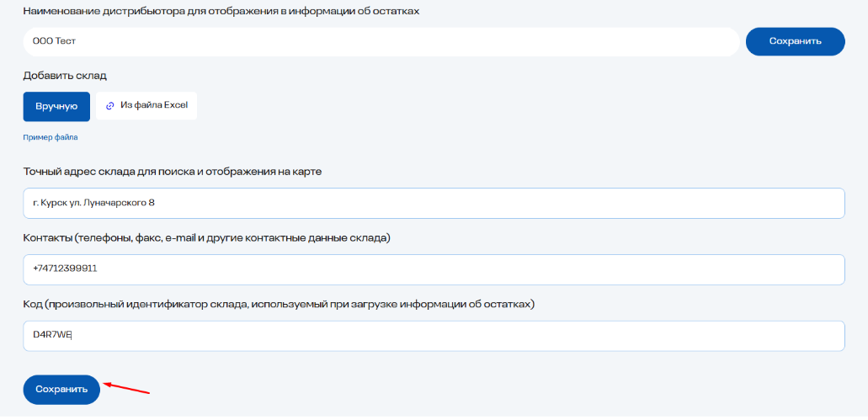Screen dimensions: 868x420
Task: Click the phone number +74712399911
Action: [x=66, y=269]
